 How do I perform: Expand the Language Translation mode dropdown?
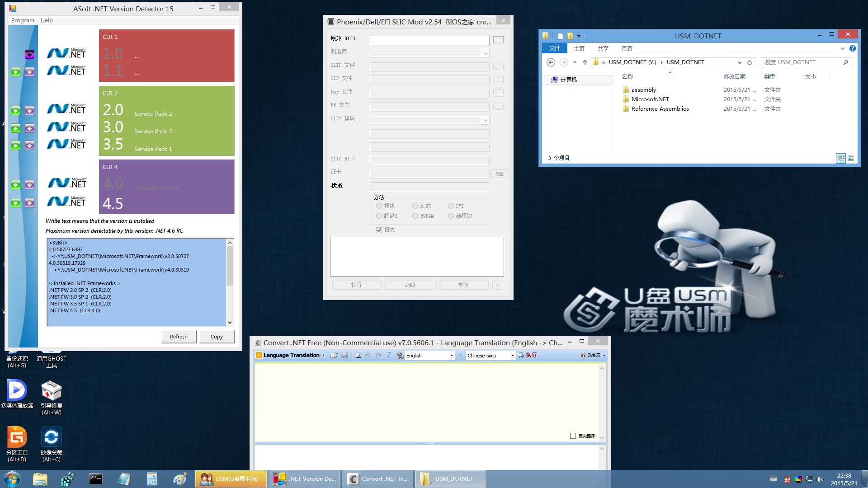323,356
